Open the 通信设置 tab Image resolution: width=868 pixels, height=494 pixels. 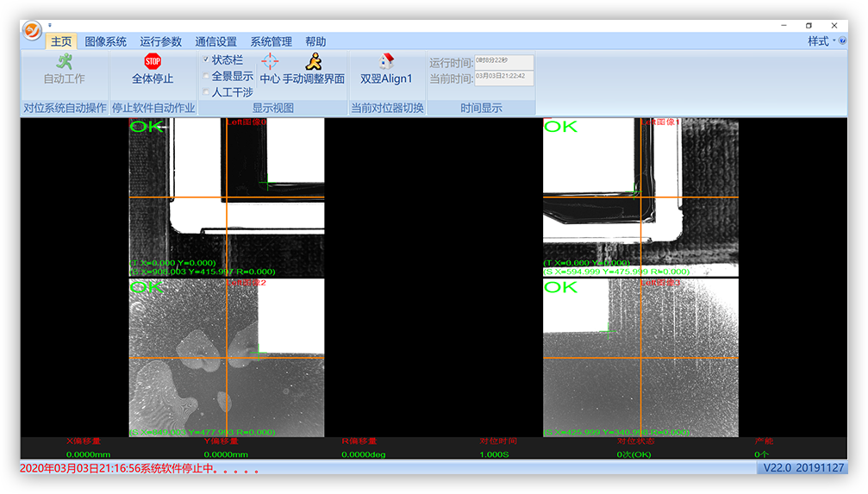click(215, 41)
